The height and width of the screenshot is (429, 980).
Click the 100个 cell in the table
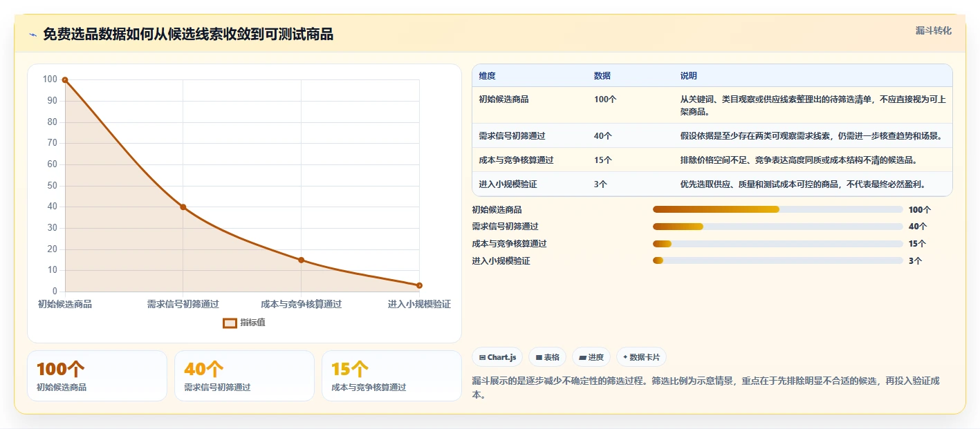pyautogui.click(x=605, y=99)
